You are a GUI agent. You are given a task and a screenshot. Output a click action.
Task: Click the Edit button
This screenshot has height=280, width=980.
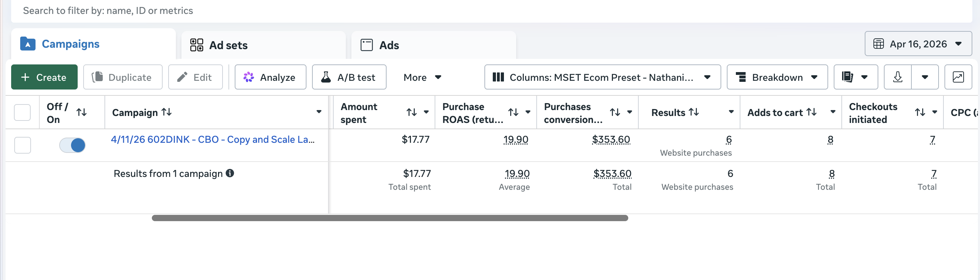pyautogui.click(x=195, y=77)
